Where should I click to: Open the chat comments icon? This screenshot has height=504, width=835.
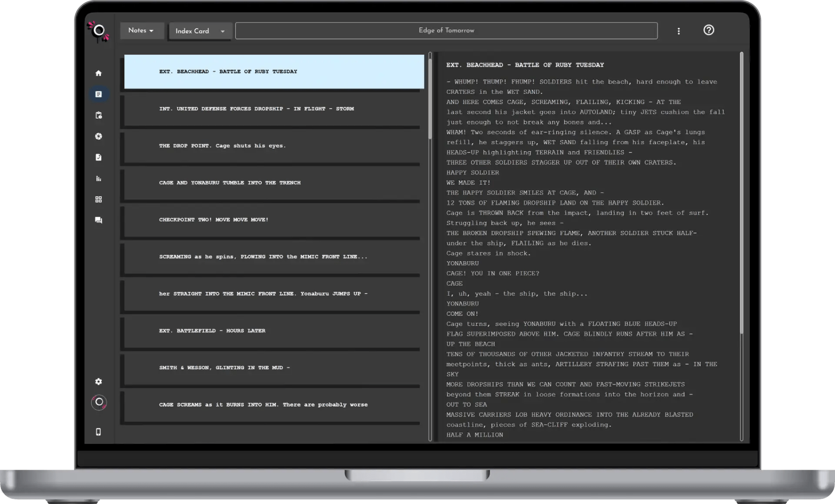99,220
